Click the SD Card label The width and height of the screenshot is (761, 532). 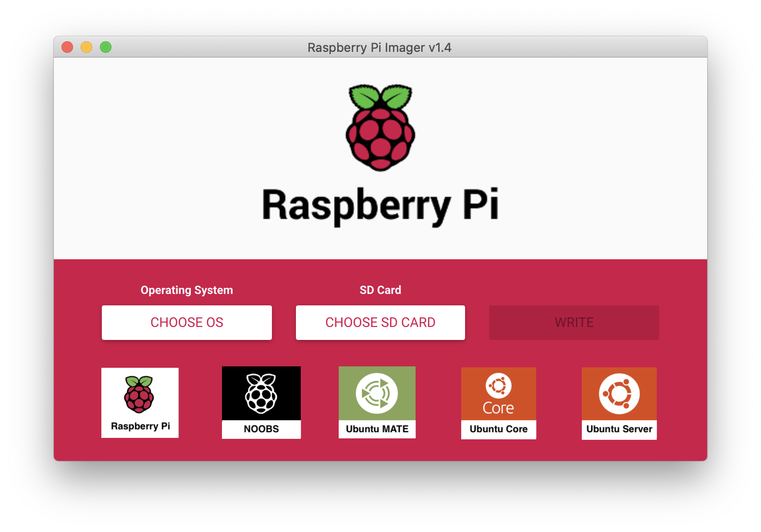(380, 290)
